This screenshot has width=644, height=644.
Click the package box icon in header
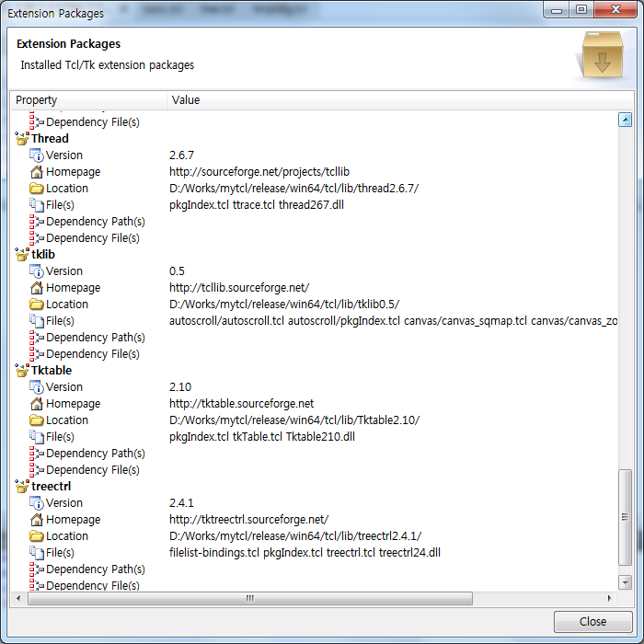pos(602,54)
